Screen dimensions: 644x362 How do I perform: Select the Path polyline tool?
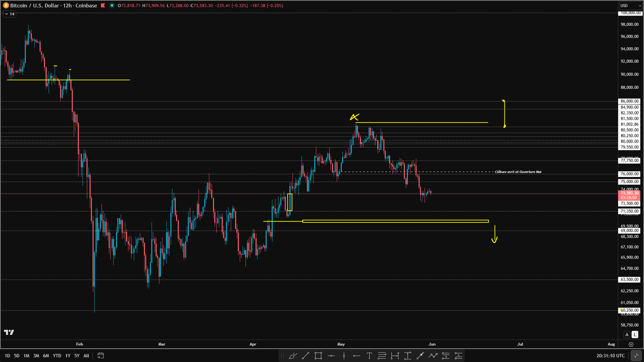(x=433, y=356)
